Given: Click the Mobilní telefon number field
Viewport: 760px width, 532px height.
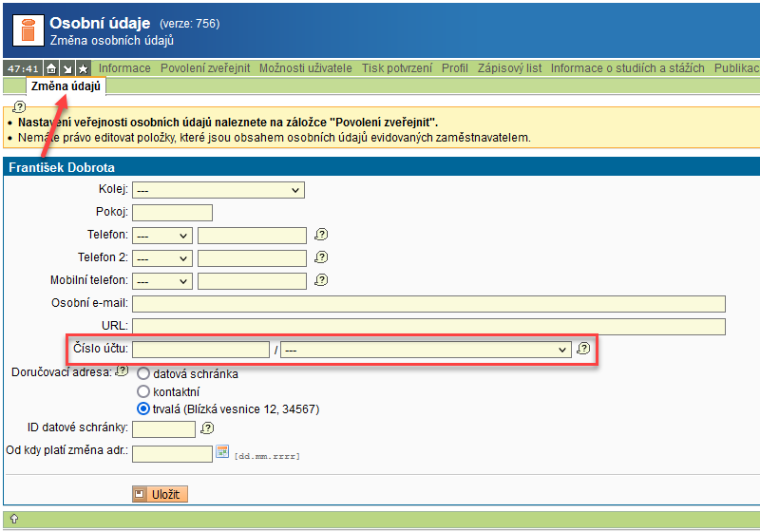Looking at the screenshot, I should [252, 281].
